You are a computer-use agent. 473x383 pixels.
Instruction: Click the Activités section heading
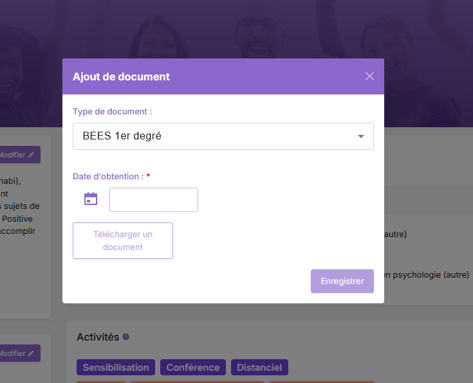click(98, 337)
